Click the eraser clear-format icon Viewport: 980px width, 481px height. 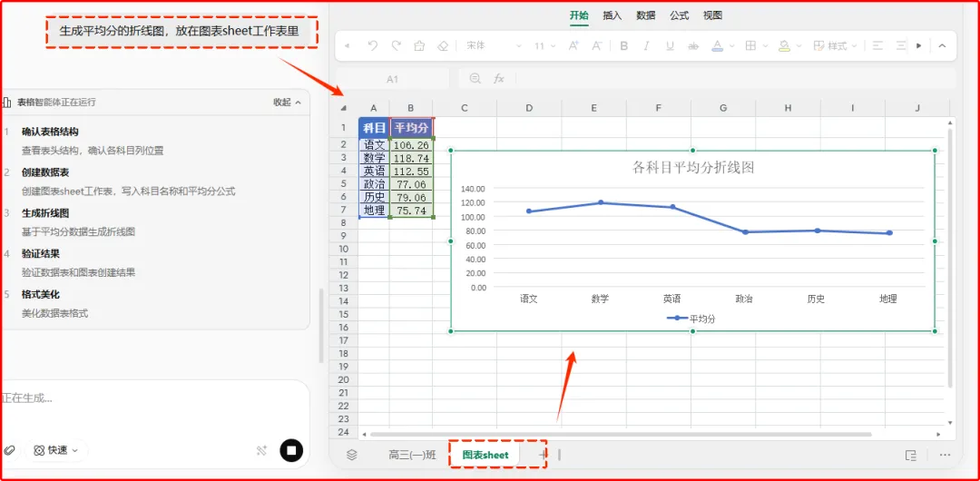(443, 45)
